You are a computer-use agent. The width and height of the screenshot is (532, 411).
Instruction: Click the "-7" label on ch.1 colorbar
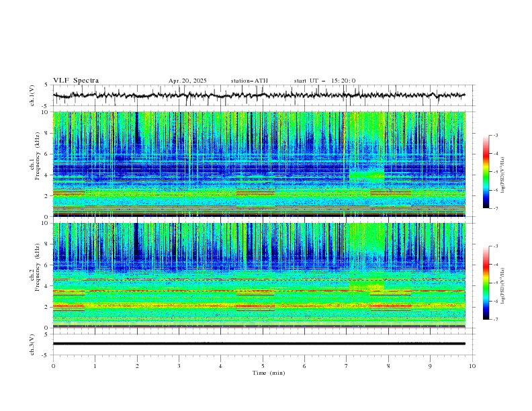(x=496, y=208)
